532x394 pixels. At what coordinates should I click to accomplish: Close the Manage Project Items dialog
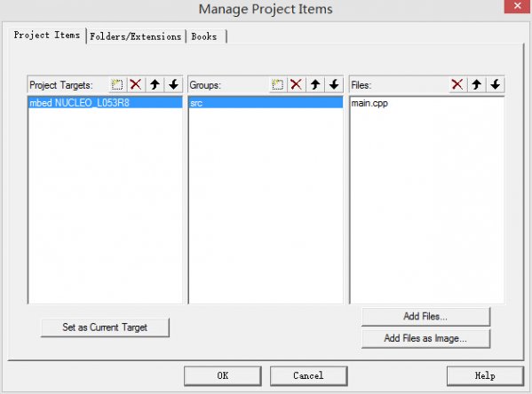517,6
